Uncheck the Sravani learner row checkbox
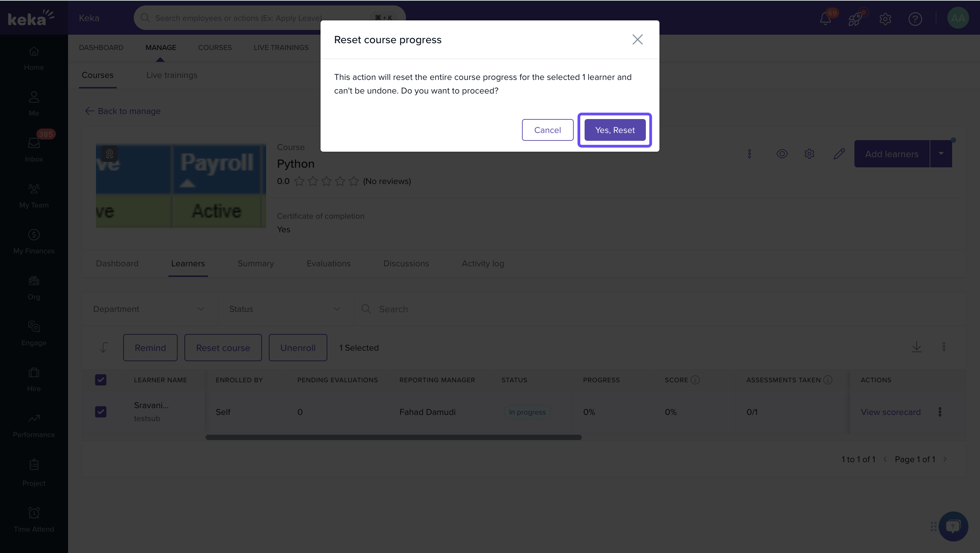Screen dimensions: 980x553 100,412
